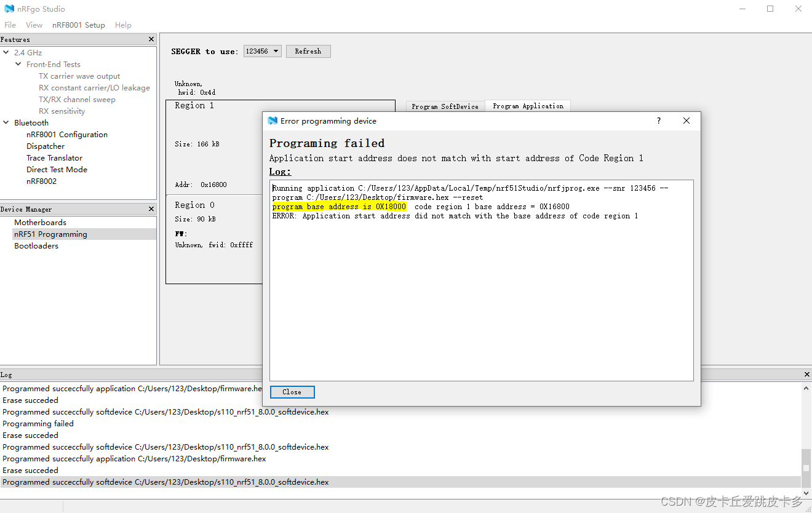Screen dimensions: 812x513
Task: Minimize the nRFgo Studio window
Action: pyautogui.click(x=742, y=9)
